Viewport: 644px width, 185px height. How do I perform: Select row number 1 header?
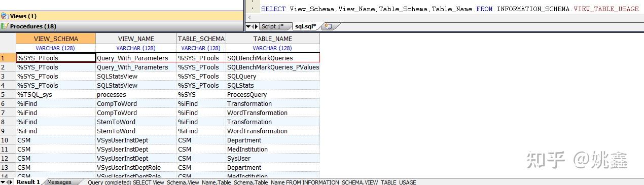pyautogui.click(x=8, y=58)
